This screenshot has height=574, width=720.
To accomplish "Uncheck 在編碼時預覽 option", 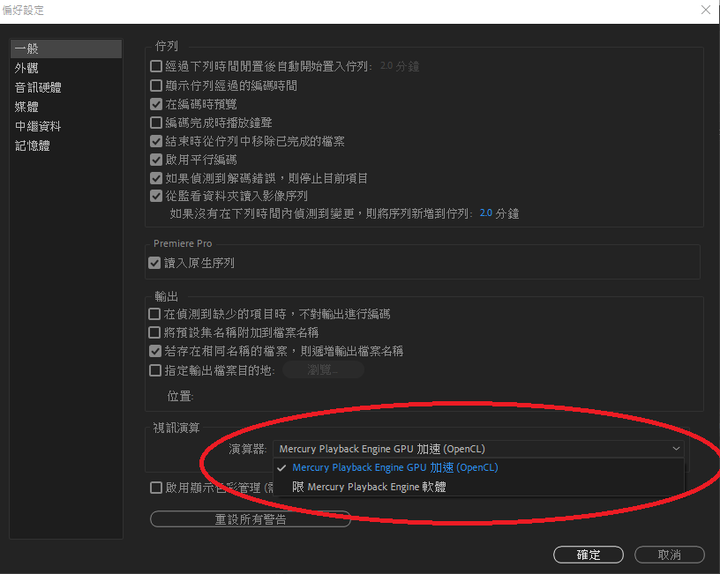I will tap(156, 104).
